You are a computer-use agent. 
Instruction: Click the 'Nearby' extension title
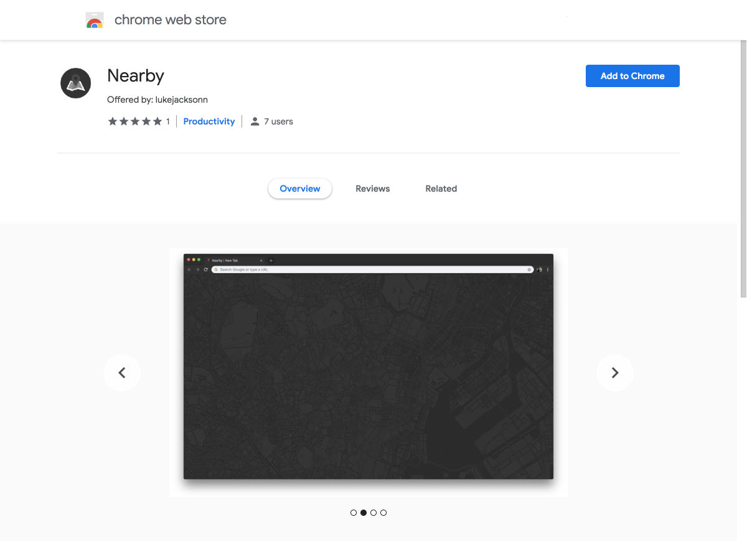point(136,76)
